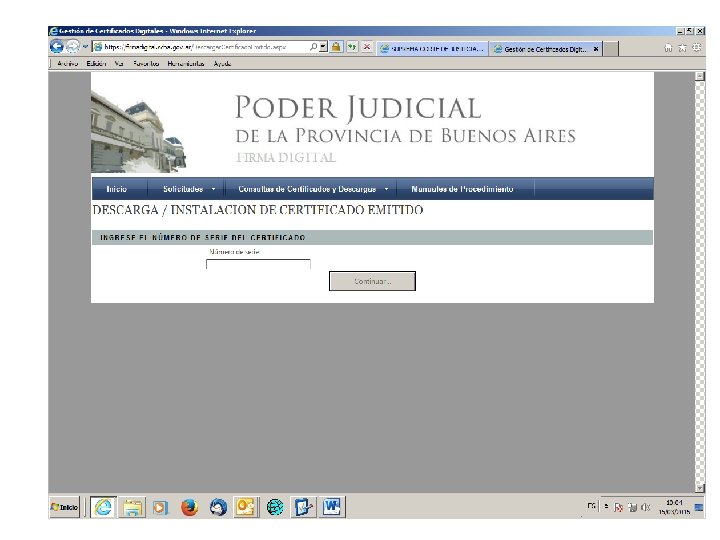
Task: Open the Solicitudes navigation menu
Action: tap(183, 189)
